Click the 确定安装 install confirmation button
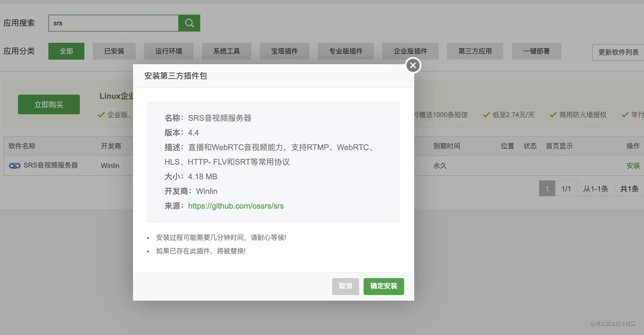The image size is (644, 335). click(x=384, y=286)
